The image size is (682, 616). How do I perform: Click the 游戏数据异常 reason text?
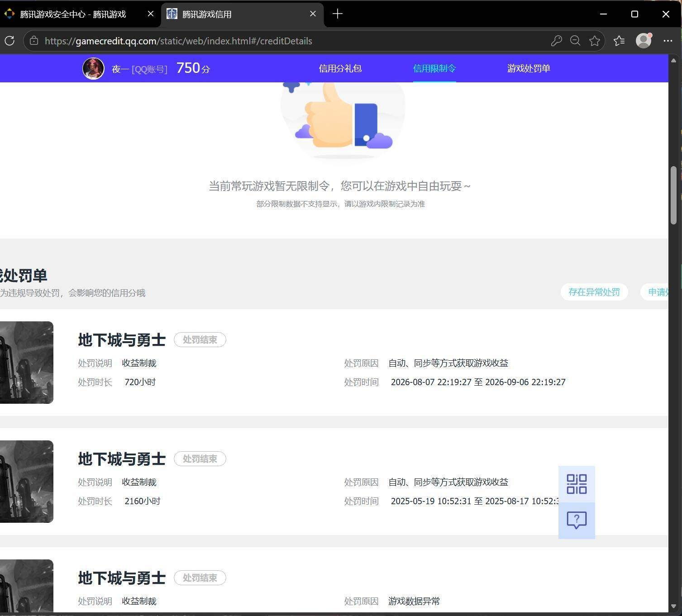(414, 601)
